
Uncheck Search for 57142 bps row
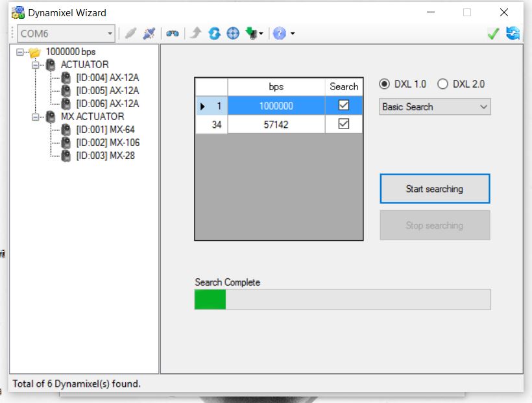344,123
